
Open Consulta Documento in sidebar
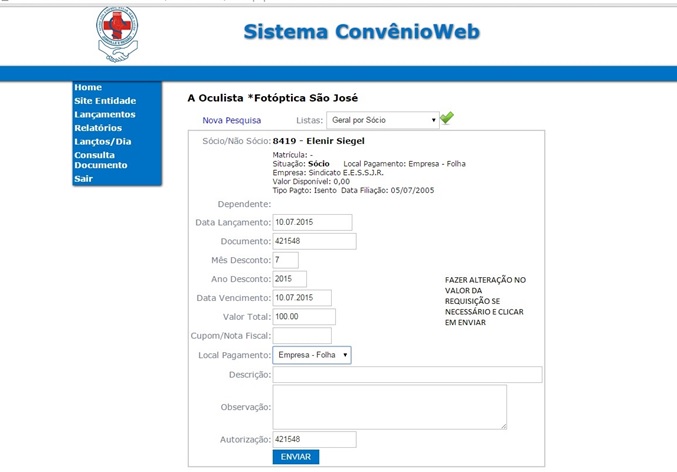tap(101, 160)
